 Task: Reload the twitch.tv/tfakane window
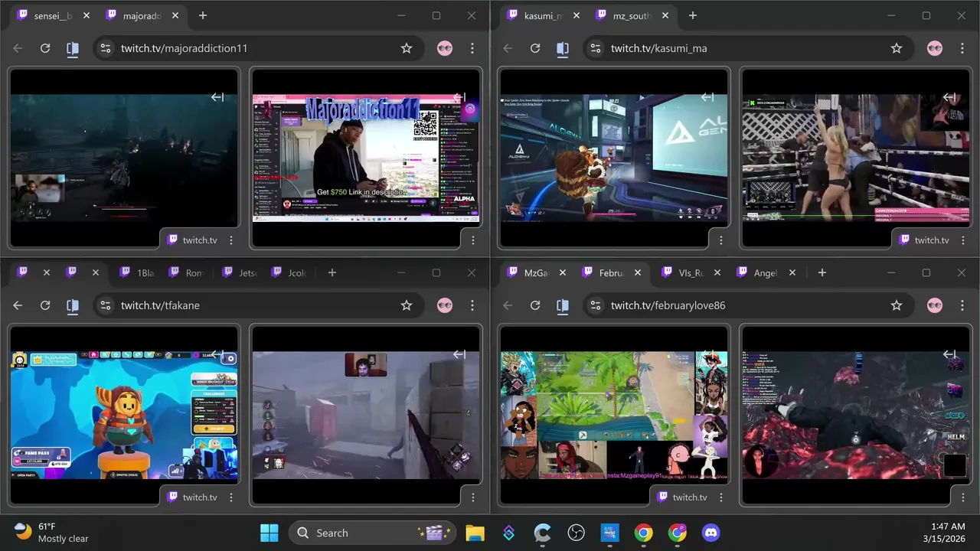[45, 305]
